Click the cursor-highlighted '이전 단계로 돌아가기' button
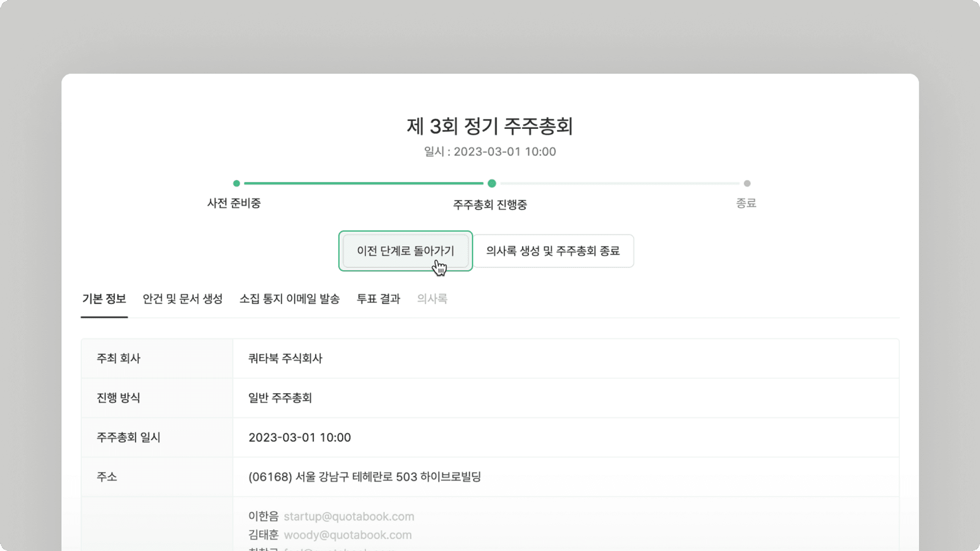Screen dimensions: 980x551 pos(406,251)
